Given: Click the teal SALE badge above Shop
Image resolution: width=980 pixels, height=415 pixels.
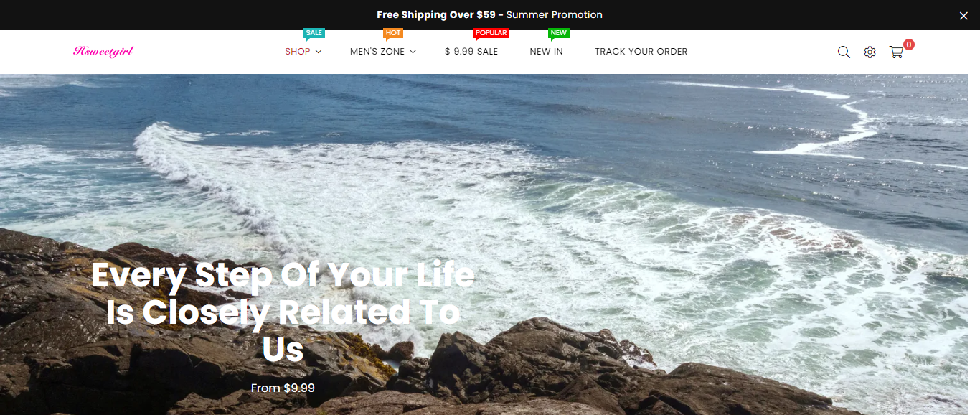Looking at the screenshot, I should click(314, 33).
